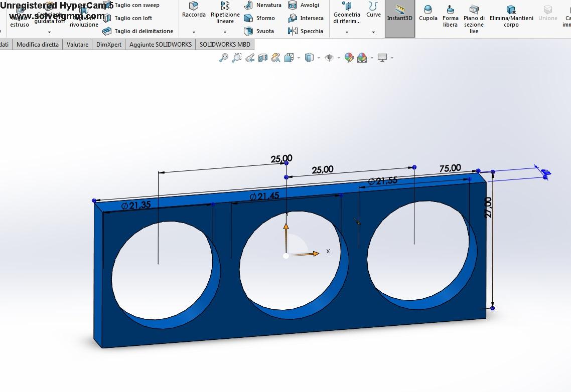Image resolution: width=571 pixels, height=392 pixels.
Task: Switch to the Valutare tab
Action: coord(77,45)
